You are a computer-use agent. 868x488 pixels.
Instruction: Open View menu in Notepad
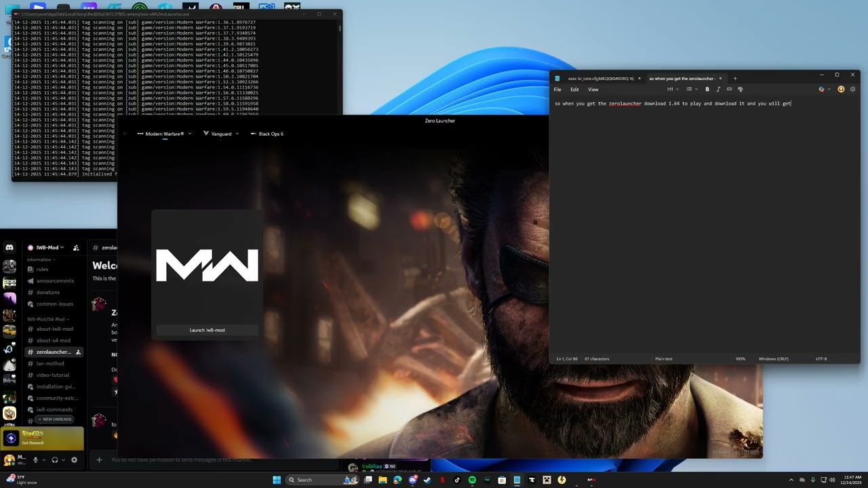pyautogui.click(x=593, y=89)
